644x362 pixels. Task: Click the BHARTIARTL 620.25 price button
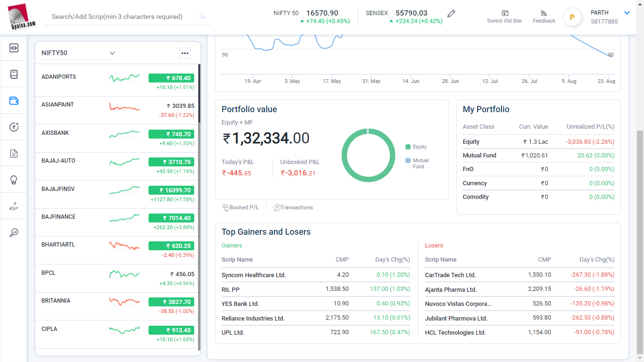coord(171,246)
